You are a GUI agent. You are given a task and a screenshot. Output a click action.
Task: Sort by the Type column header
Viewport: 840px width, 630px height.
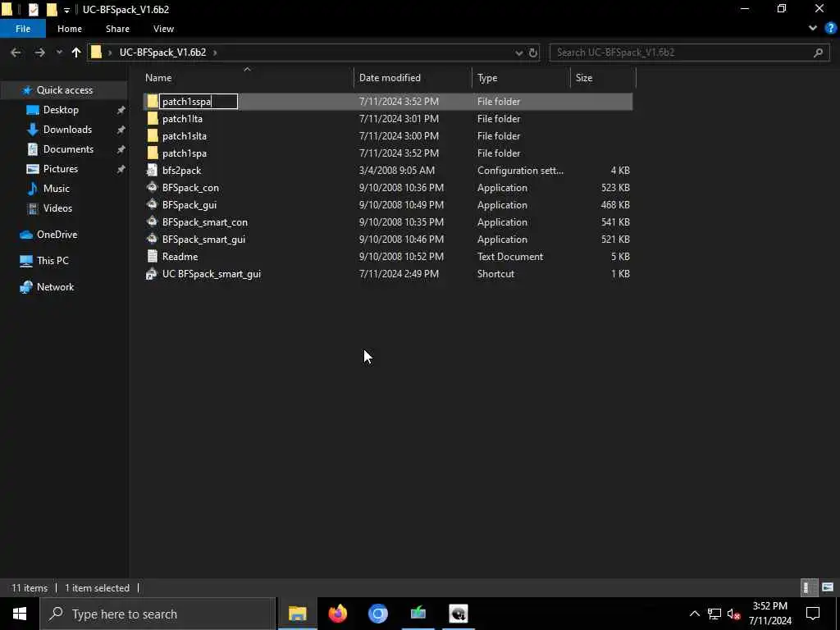487,78
